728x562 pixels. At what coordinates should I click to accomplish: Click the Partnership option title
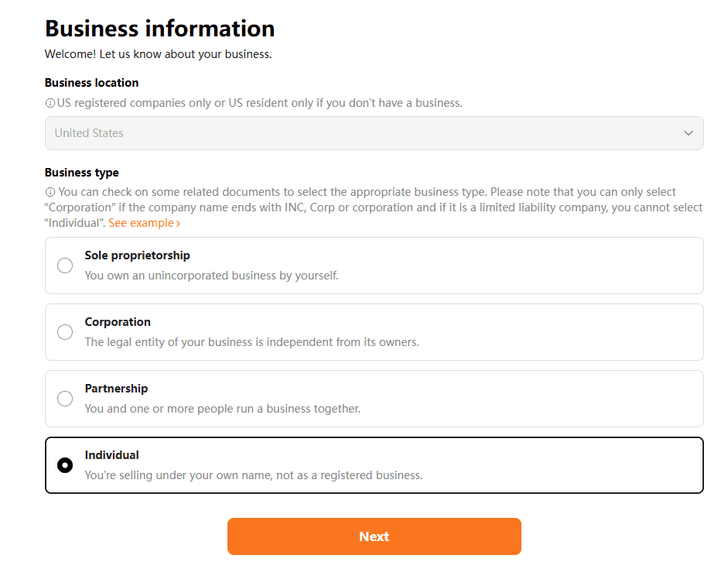[116, 389]
